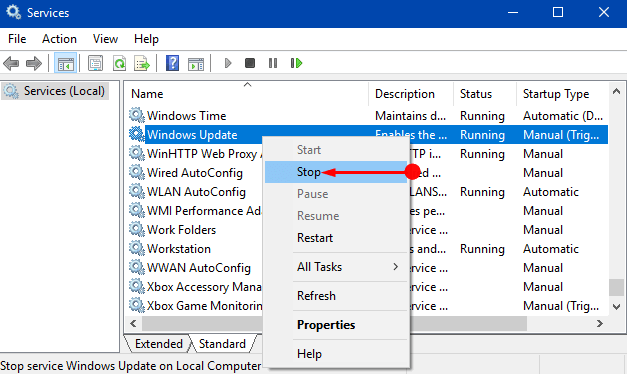This screenshot has width=627, height=374.
Task: Open the Action menu
Action: click(60, 39)
